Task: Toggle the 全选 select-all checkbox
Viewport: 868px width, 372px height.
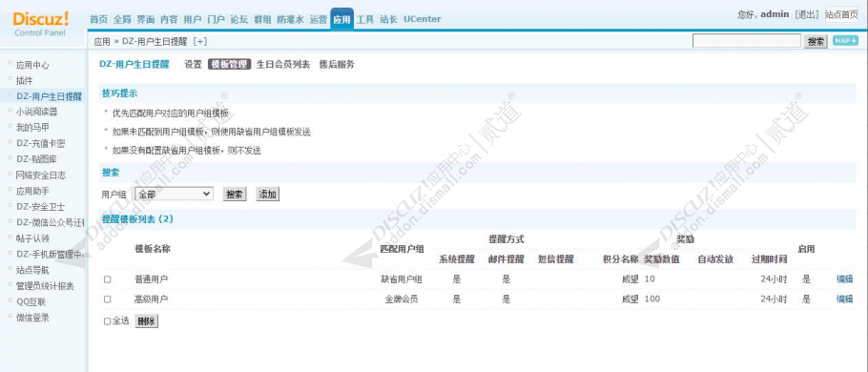Action: (108, 321)
